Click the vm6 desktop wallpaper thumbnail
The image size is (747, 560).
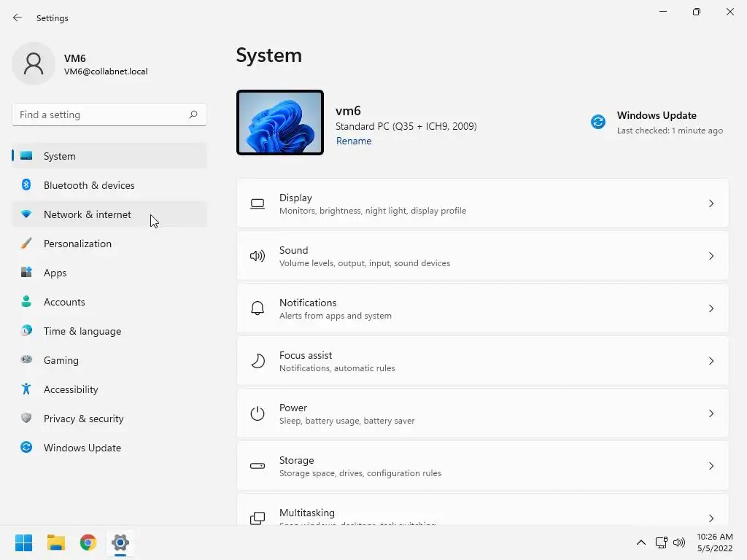280,122
